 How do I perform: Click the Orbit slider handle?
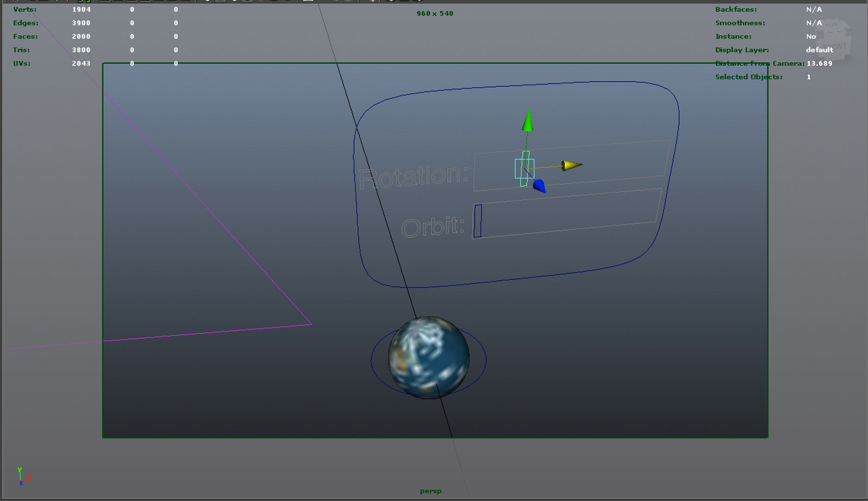[x=477, y=221]
